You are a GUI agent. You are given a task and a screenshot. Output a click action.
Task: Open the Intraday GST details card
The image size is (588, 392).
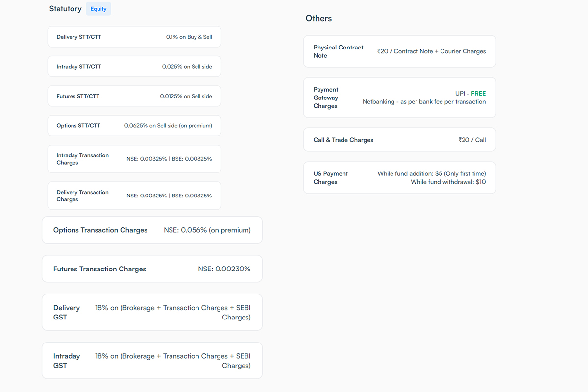coord(151,360)
